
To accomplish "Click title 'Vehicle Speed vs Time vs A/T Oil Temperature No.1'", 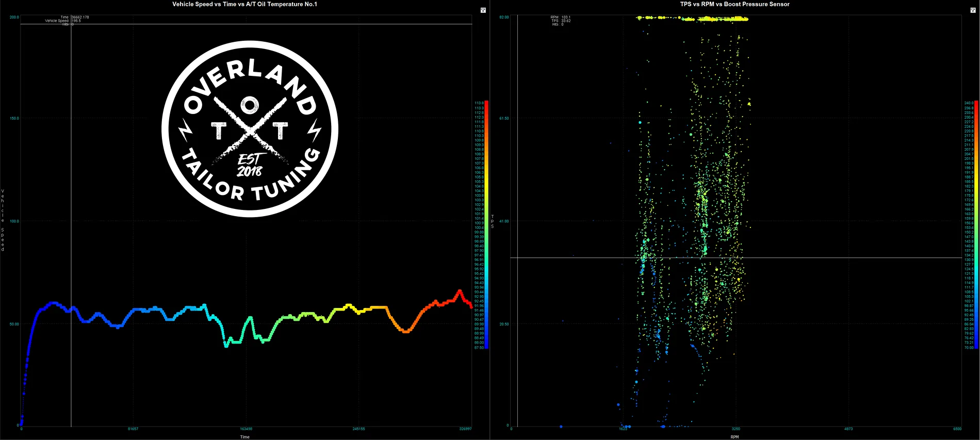I will click(244, 4).
